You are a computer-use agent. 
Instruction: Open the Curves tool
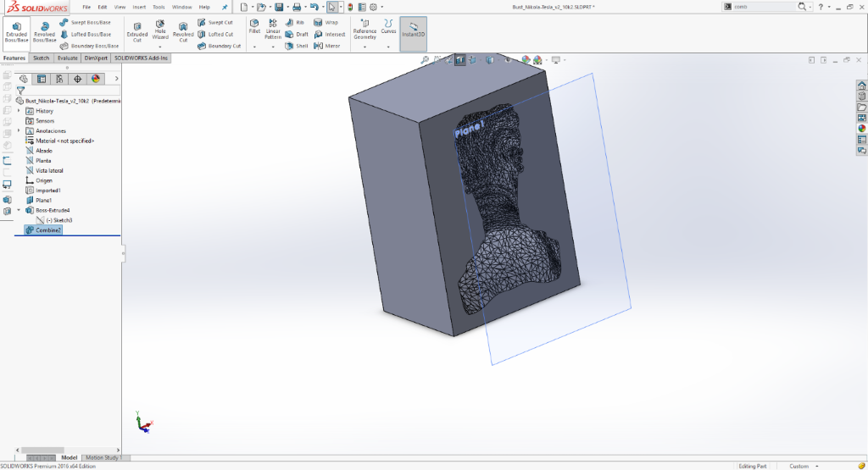point(388,26)
